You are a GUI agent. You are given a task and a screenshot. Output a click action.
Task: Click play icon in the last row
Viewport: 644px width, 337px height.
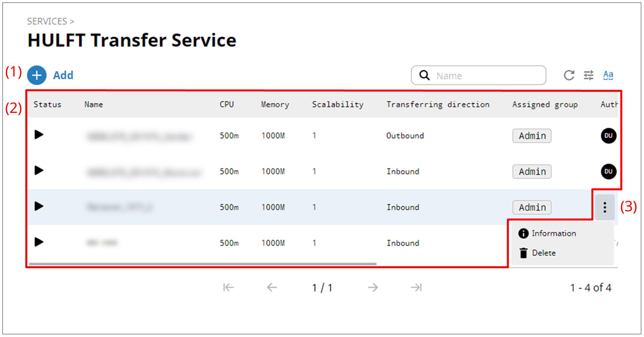click(39, 242)
